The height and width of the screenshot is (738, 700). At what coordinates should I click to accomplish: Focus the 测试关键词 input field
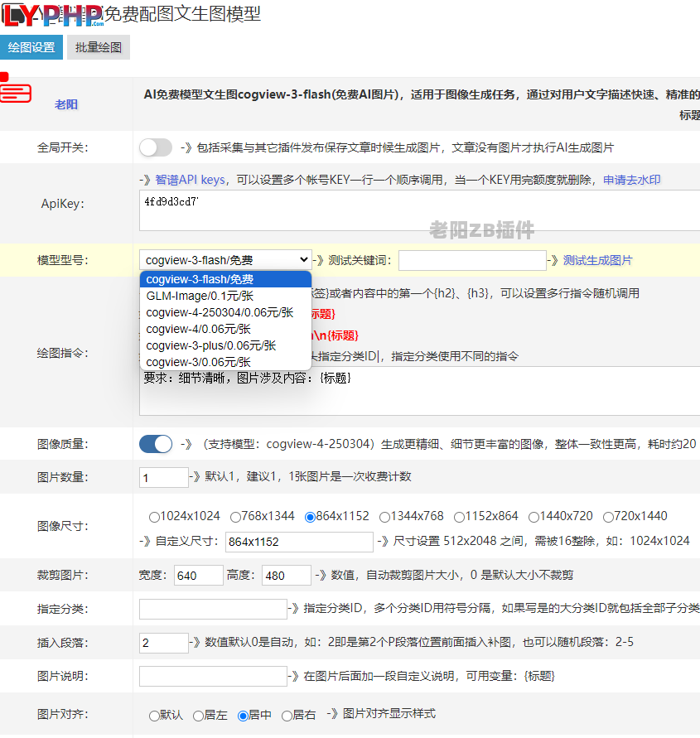pyautogui.click(x=472, y=260)
